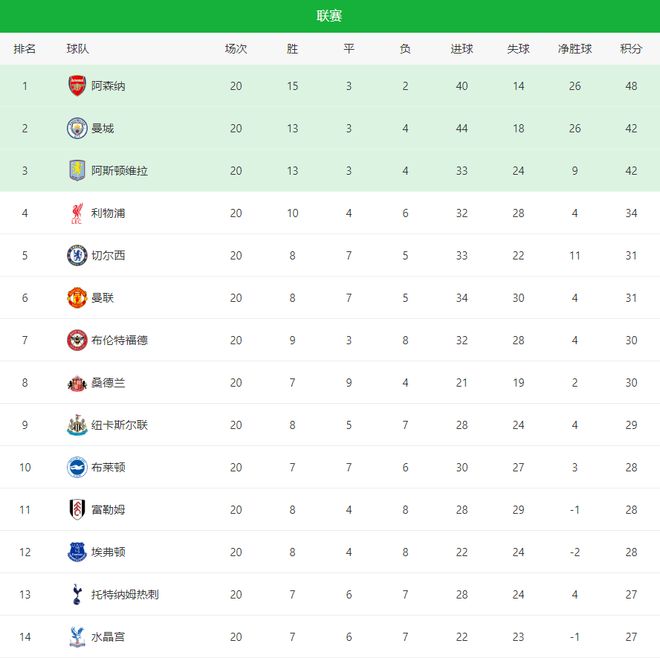Image resolution: width=660 pixels, height=658 pixels.
Task: Click the Brighton club badge icon
Action: pos(77,467)
